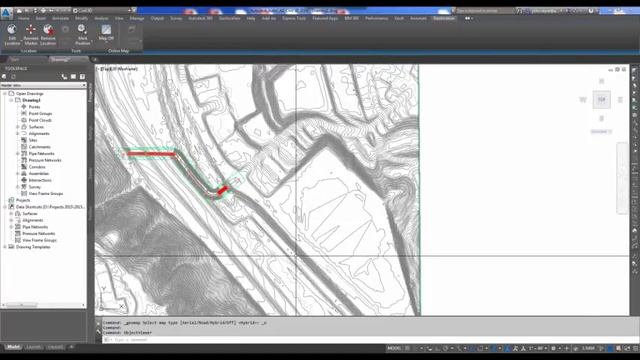Expand the Alignments node under Drawing1

tap(18, 133)
